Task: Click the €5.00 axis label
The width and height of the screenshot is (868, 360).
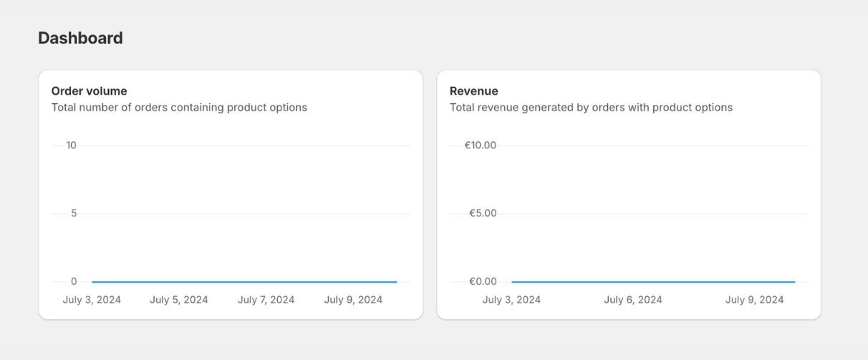Action: [483, 214]
